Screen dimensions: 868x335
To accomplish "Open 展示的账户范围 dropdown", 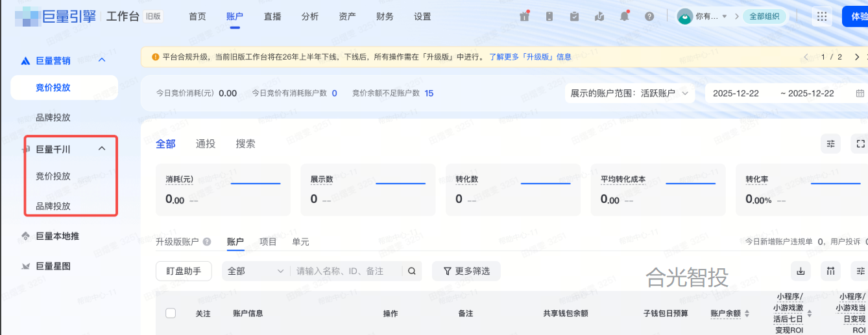I will click(x=630, y=93).
